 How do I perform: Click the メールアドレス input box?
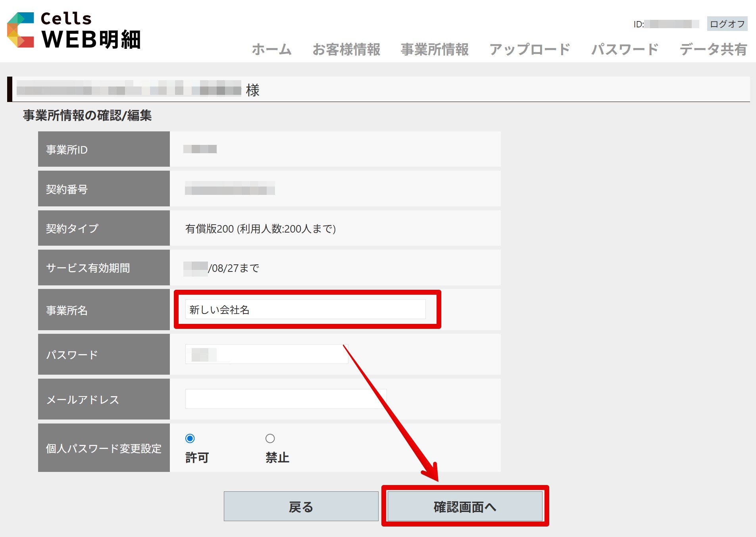286,399
